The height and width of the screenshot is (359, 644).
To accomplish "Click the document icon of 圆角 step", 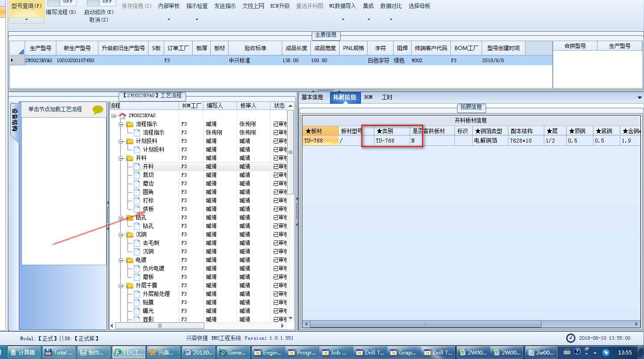I will (137, 192).
